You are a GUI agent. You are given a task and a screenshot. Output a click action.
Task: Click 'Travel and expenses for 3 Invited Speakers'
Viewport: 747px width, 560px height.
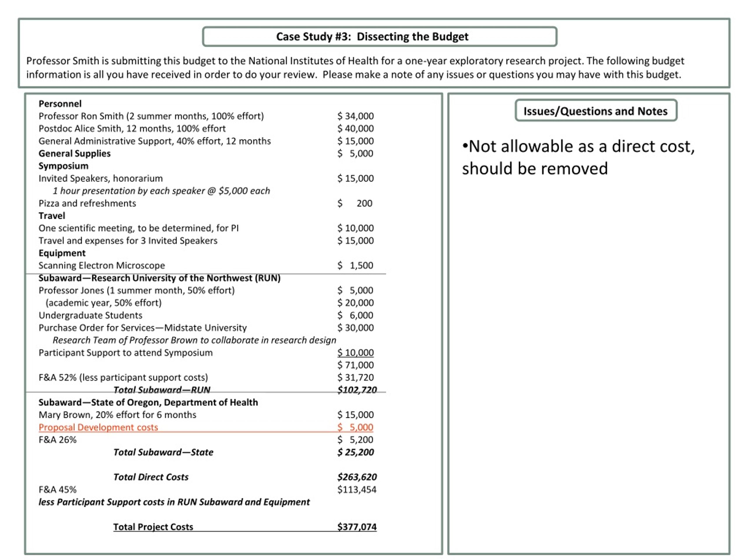[x=128, y=241]
